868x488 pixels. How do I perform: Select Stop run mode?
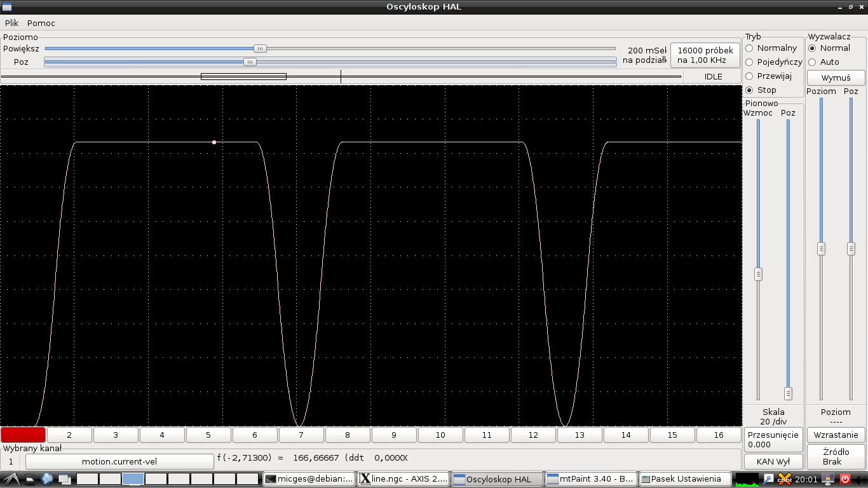tap(761, 90)
